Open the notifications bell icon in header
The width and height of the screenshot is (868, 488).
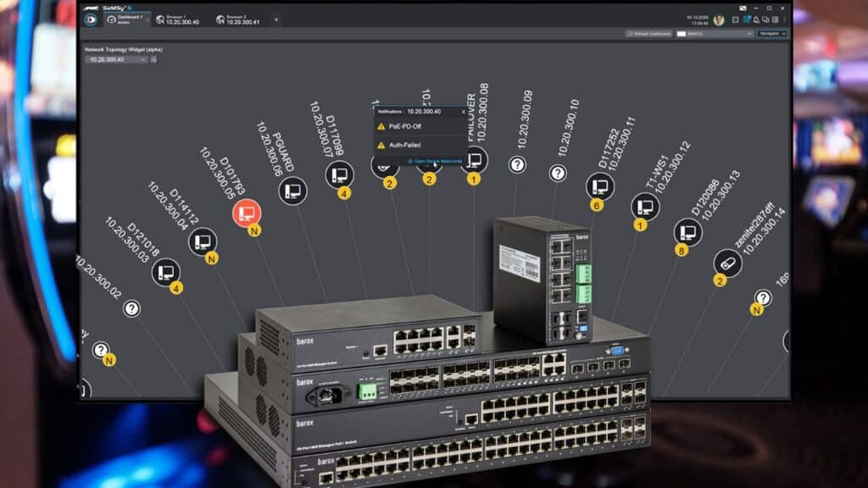[x=755, y=19]
